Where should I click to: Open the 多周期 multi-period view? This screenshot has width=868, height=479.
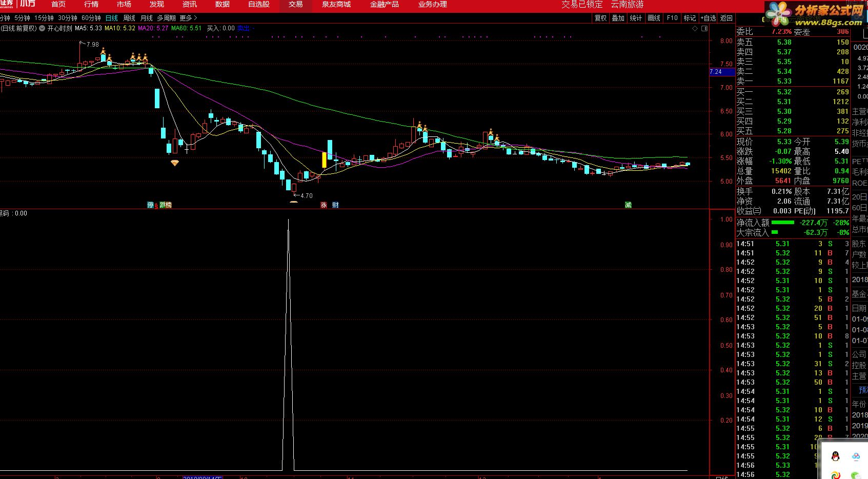[x=166, y=18]
